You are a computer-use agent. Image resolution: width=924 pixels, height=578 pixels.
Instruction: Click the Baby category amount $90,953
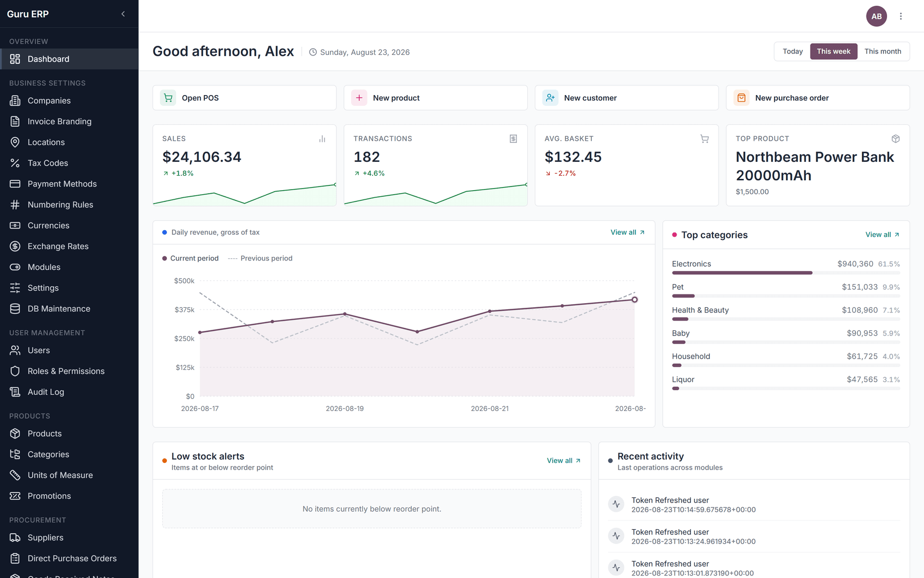pos(862,333)
